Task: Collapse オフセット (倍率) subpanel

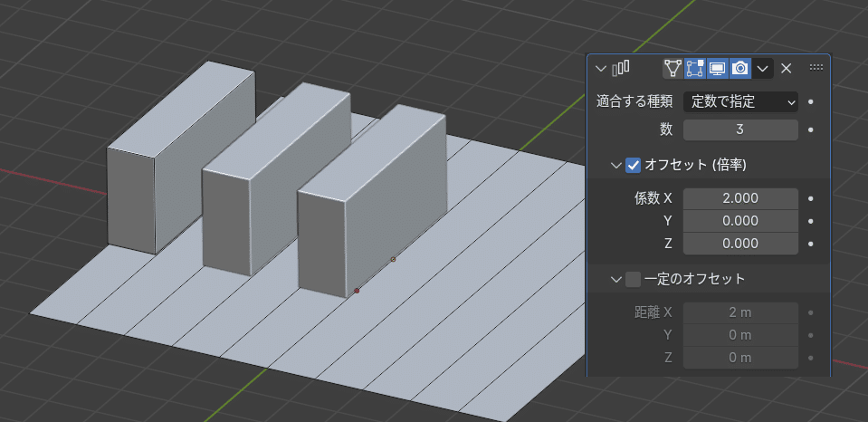Action: 616,165
